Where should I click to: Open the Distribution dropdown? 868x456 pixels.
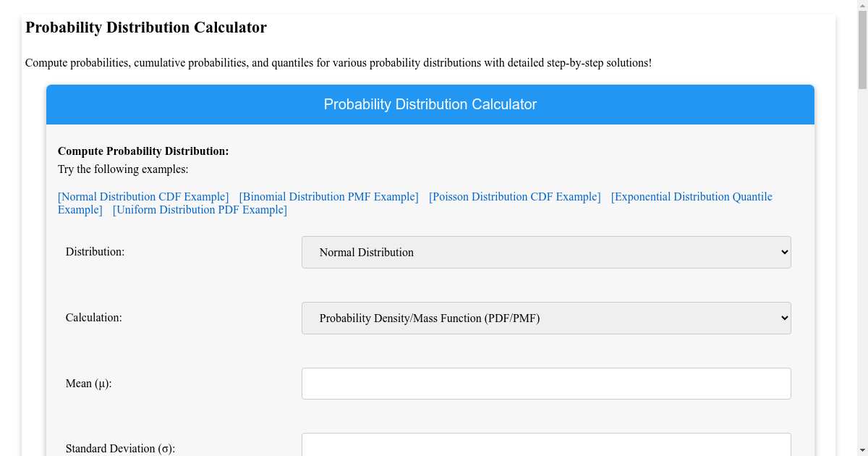point(546,252)
